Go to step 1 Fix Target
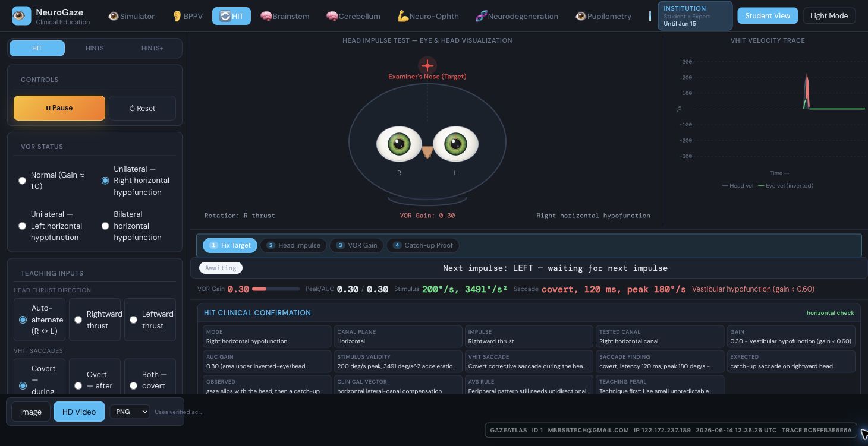The width and height of the screenshot is (868, 446). [x=230, y=245]
